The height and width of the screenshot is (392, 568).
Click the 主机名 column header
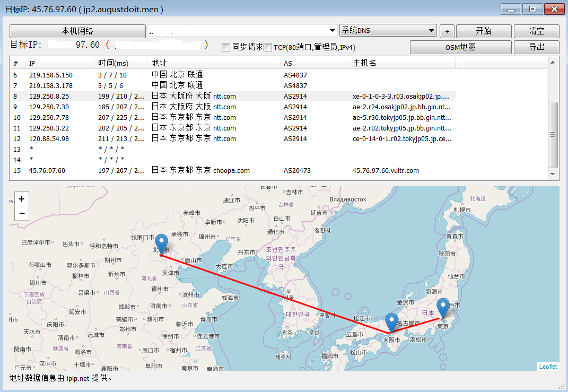click(x=402, y=64)
